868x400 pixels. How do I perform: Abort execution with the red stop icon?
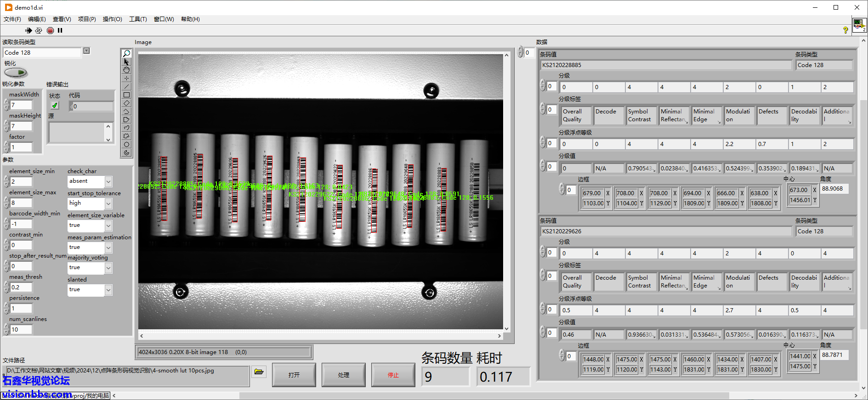[50, 30]
